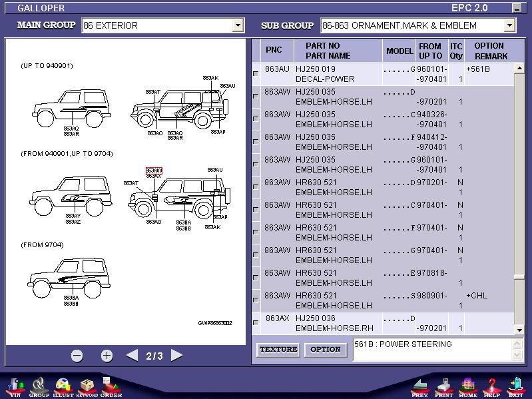Image resolution: width=532 pixels, height=399 pixels.
Task: Check the 863AU DECAL-POWER row checkbox
Action: click(256, 74)
